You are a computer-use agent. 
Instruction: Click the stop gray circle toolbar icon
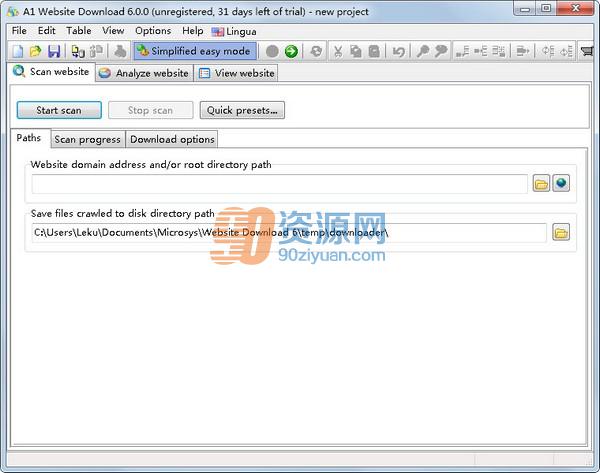pyautogui.click(x=272, y=51)
